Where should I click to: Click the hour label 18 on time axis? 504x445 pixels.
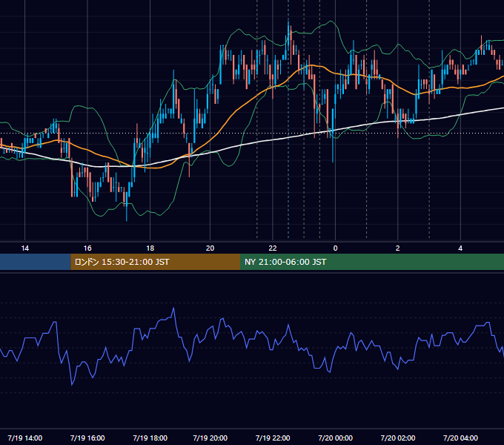click(150, 248)
